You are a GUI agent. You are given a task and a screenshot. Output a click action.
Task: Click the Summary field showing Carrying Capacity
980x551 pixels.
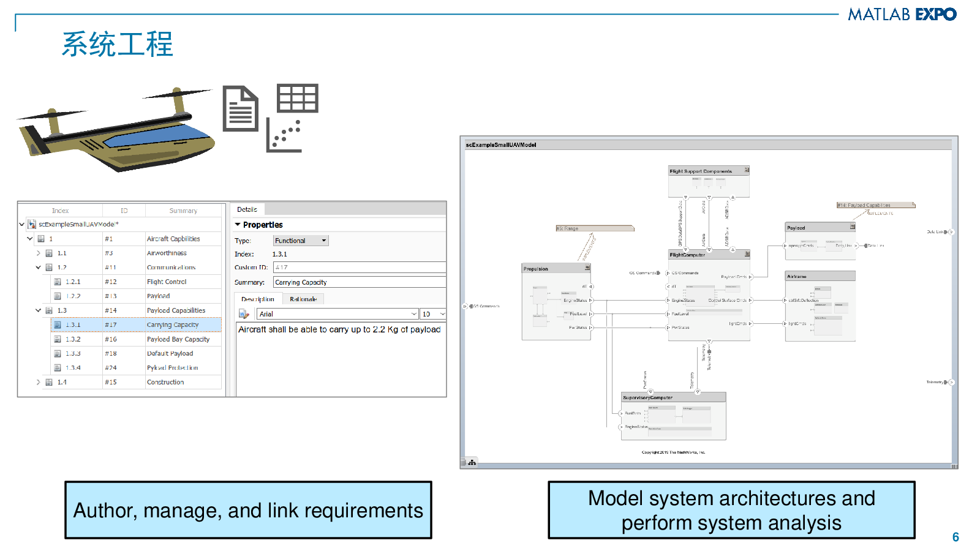coord(360,282)
